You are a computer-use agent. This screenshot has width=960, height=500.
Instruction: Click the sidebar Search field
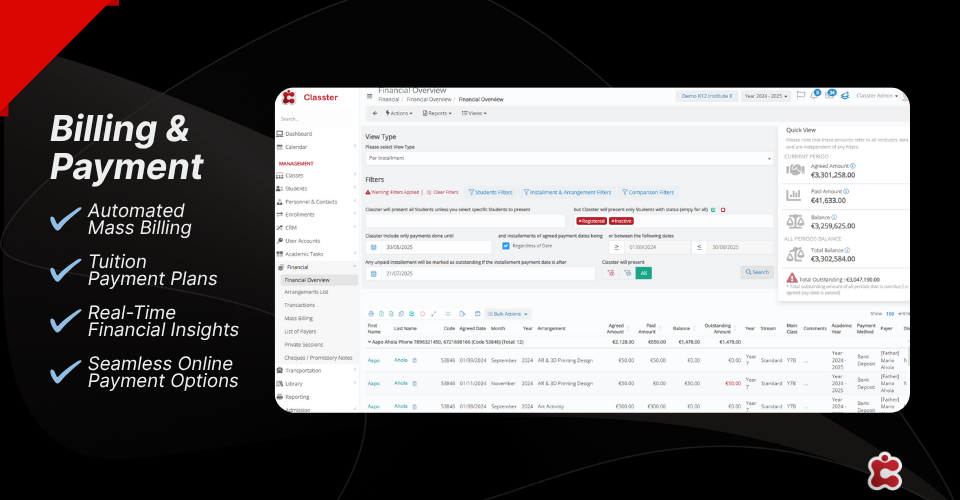tap(317, 119)
